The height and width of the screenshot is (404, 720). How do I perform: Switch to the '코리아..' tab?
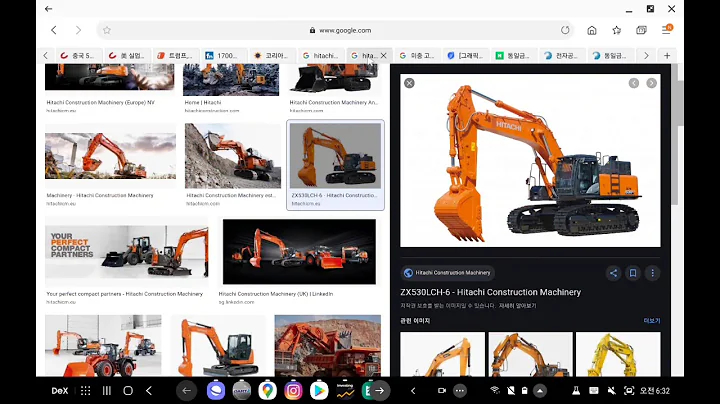point(272,56)
